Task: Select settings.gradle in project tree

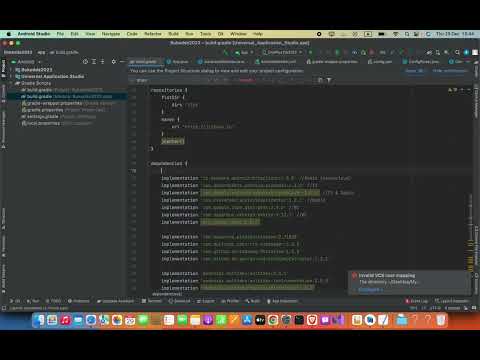Action: point(58,117)
